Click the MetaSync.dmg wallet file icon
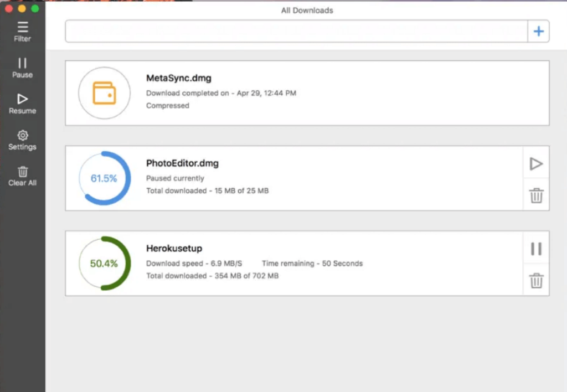567x392 pixels. click(x=104, y=93)
